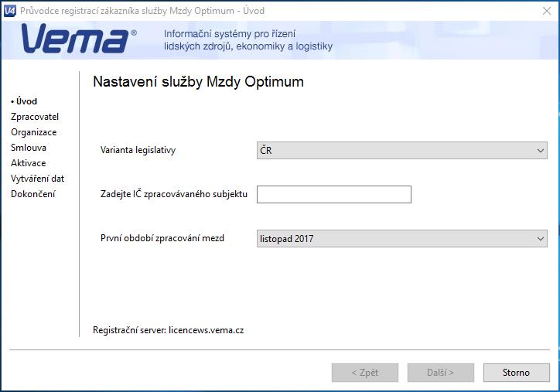Open the Organizace step
This screenshot has width=560, height=392.
33,132
